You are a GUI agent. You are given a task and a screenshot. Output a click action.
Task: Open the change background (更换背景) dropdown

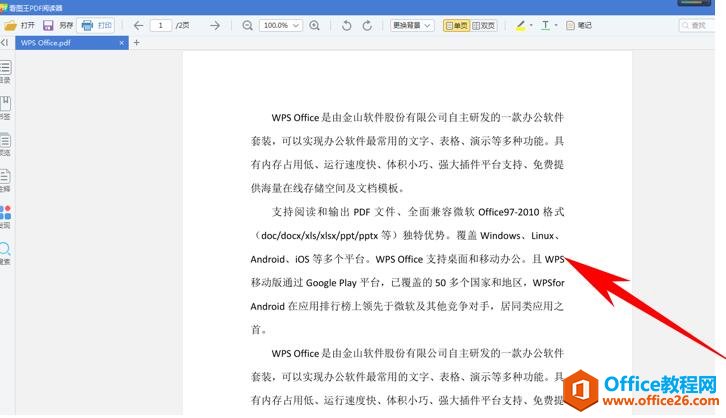pos(412,25)
